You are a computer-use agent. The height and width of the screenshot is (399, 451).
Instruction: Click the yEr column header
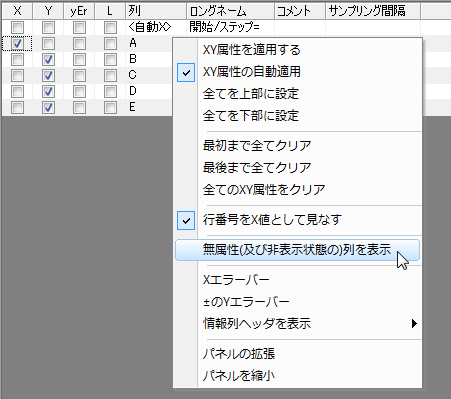pyautogui.click(x=79, y=11)
